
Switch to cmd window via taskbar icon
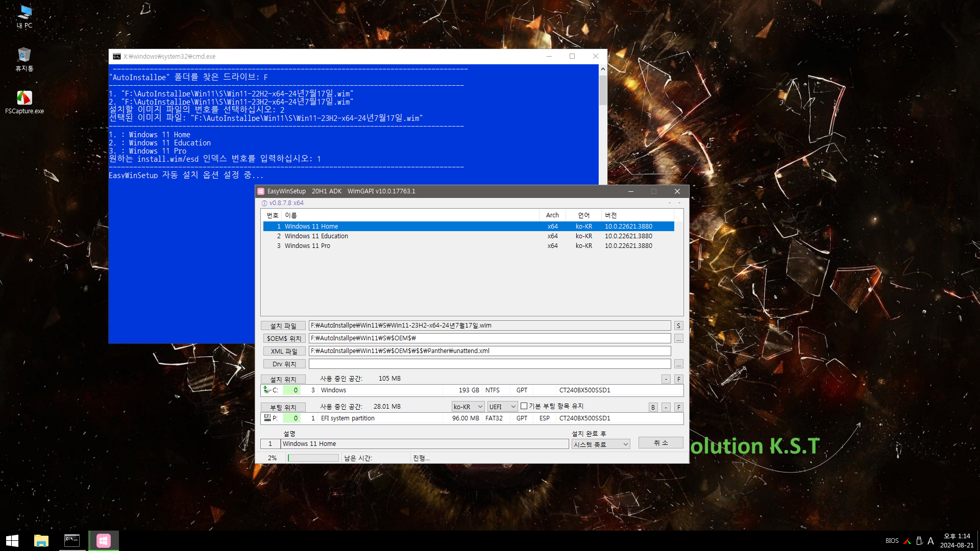tap(72, 541)
